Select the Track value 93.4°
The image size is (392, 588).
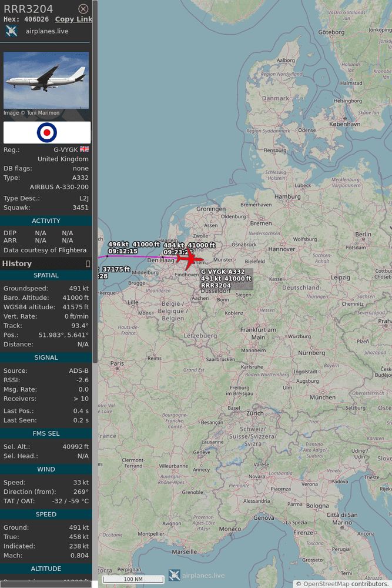click(x=80, y=326)
